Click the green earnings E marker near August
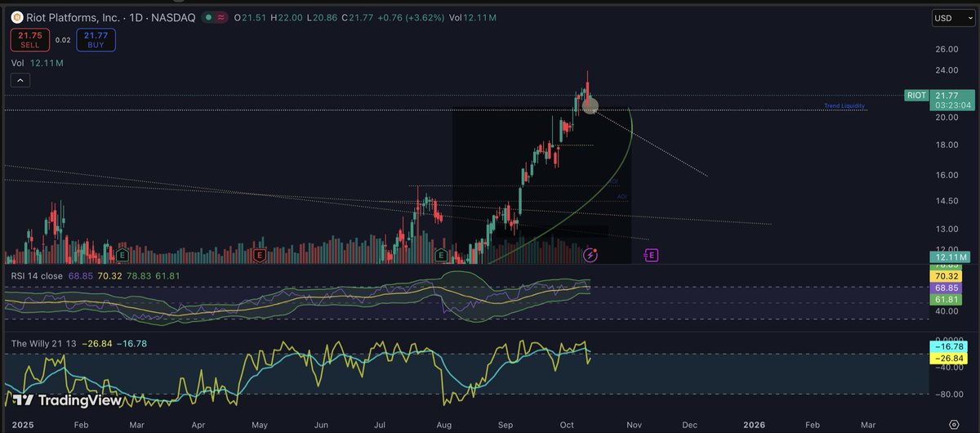This screenshot has height=433, width=980. [442, 256]
